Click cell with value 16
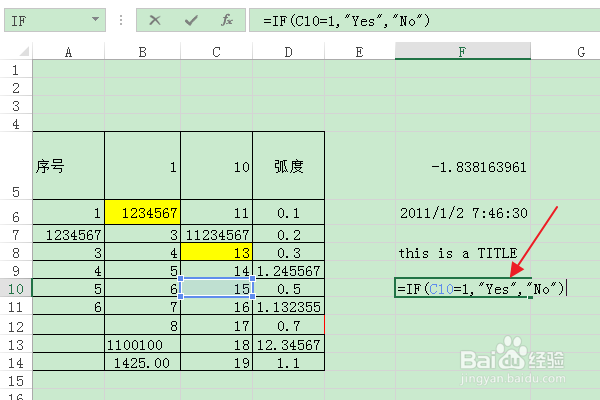 tap(217, 306)
